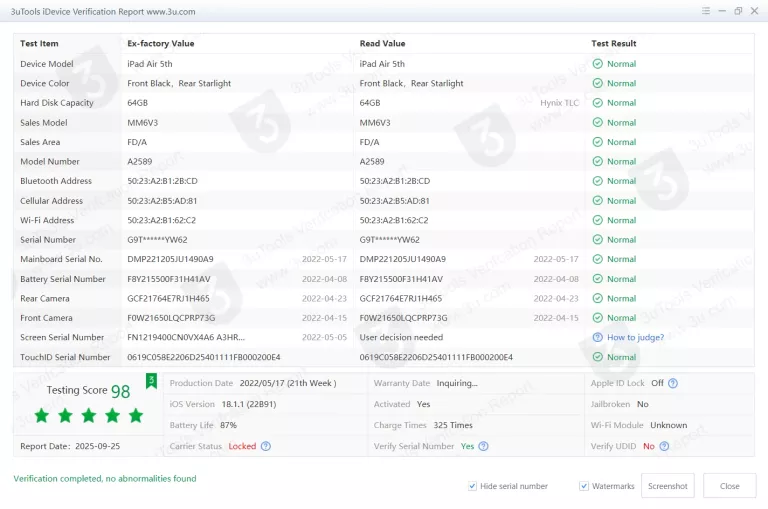
Task: Click the help icon beside Verify Serial Number
Action: [x=483, y=446]
